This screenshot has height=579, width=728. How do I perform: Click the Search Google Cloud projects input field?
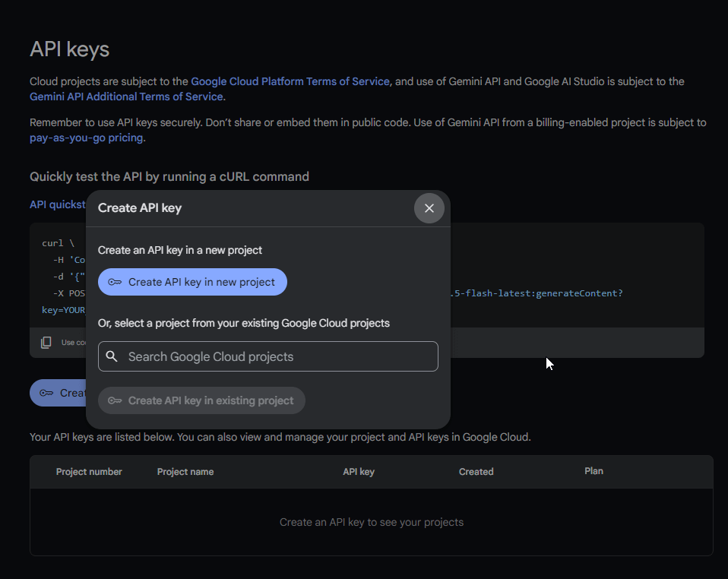click(267, 356)
